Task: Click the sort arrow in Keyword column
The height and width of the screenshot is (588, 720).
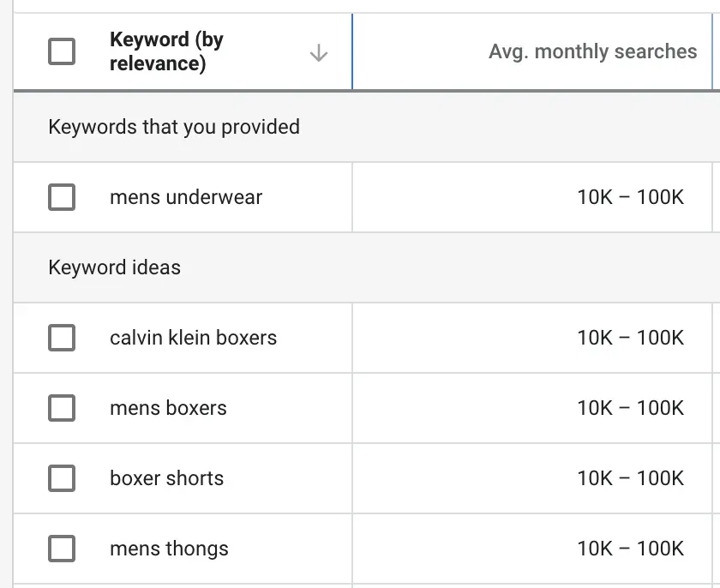Action: tap(319, 53)
